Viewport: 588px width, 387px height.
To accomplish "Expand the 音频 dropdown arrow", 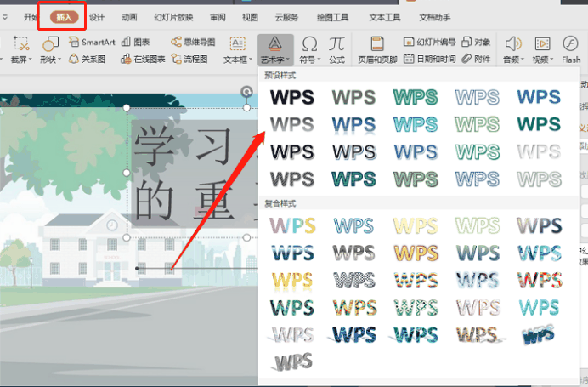I will click(523, 60).
